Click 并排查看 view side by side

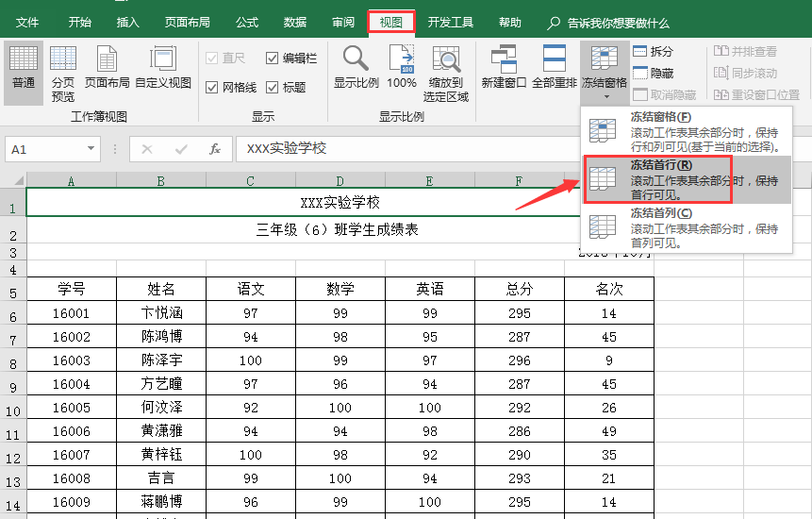click(745, 51)
